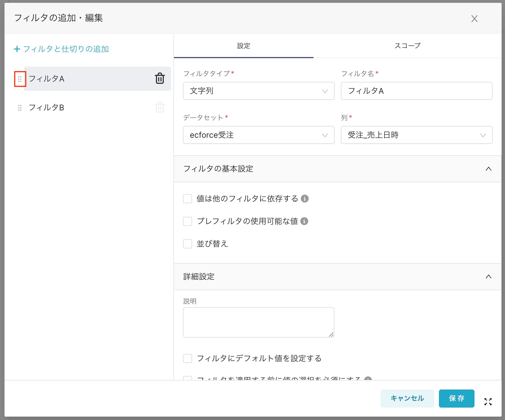Open the フィルタタイプ dropdown showing 文字列
Screen dimensions: 505x420
(259, 91)
